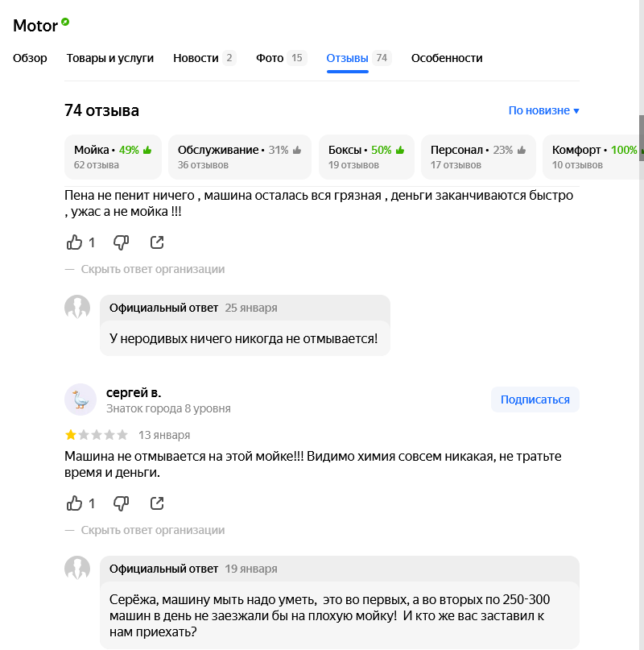Image resolution: width=644 pixels, height=650 pixels.
Task: Open the По новизне sort dropdown
Action: click(543, 110)
